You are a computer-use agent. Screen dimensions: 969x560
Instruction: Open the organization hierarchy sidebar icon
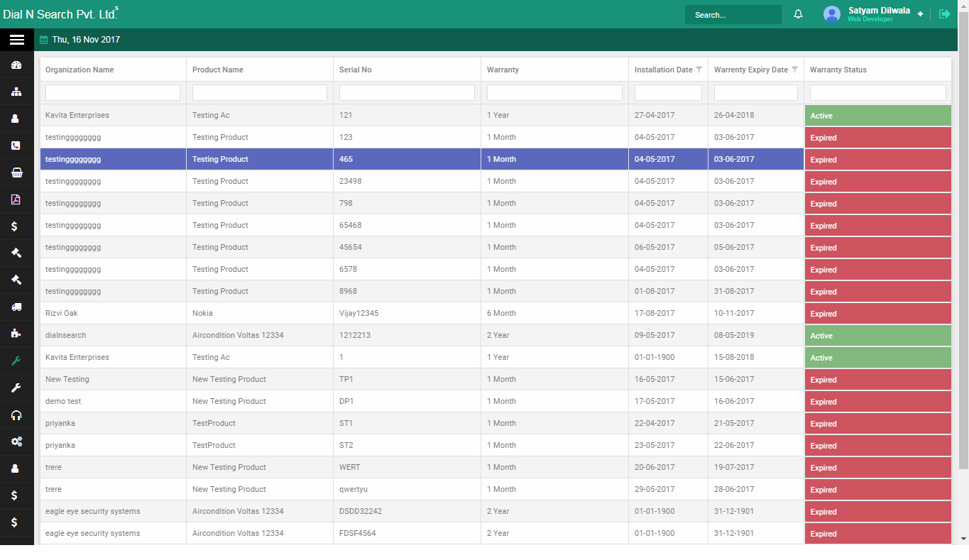point(16,92)
